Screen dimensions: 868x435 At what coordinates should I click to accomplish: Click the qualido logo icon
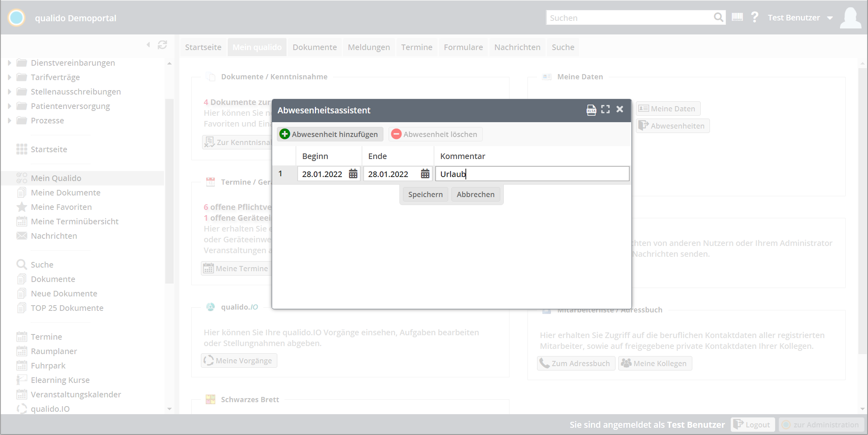17,18
